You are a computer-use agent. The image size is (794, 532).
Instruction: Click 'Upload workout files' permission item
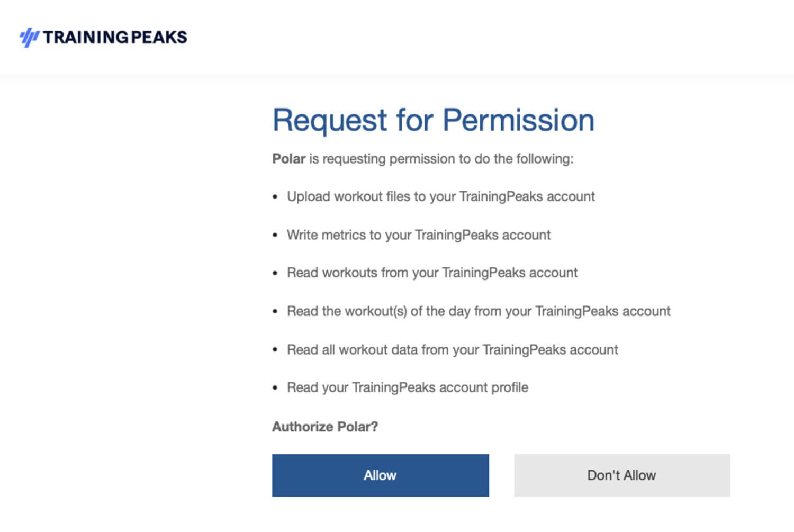pos(440,196)
